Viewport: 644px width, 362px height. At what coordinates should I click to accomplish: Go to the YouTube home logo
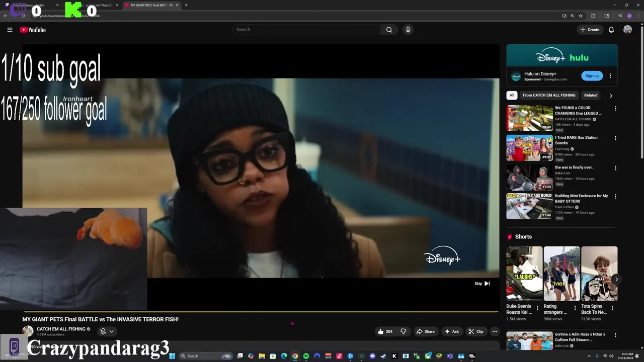click(33, 30)
